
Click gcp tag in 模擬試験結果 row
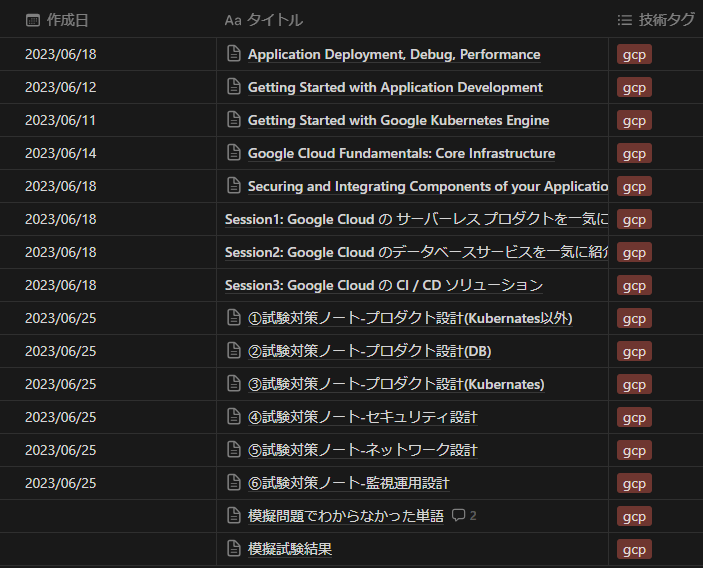pyautogui.click(x=634, y=549)
